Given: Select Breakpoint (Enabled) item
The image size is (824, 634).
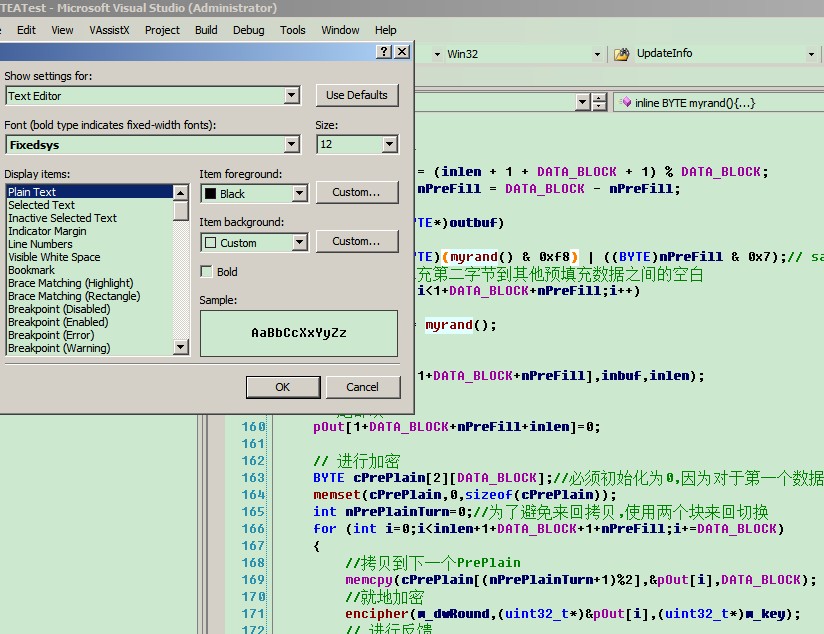Looking at the screenshot, I should [x=89, y=322].
